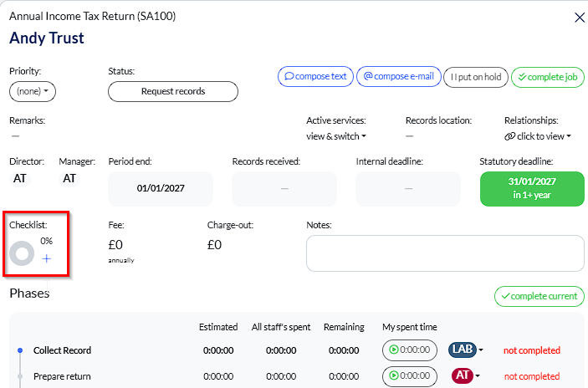Click the compose text button

[315, 77]
